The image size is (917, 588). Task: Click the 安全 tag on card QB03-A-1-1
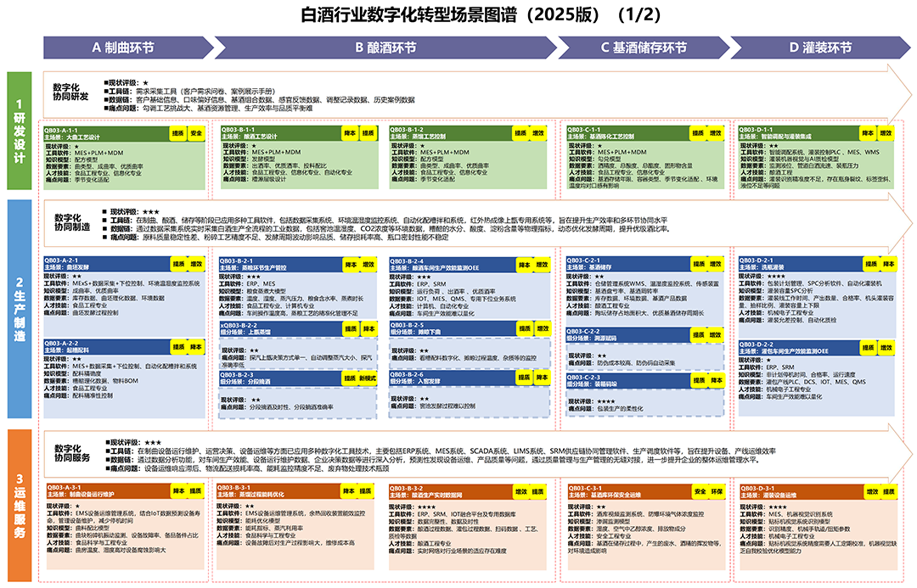[196, 133]
